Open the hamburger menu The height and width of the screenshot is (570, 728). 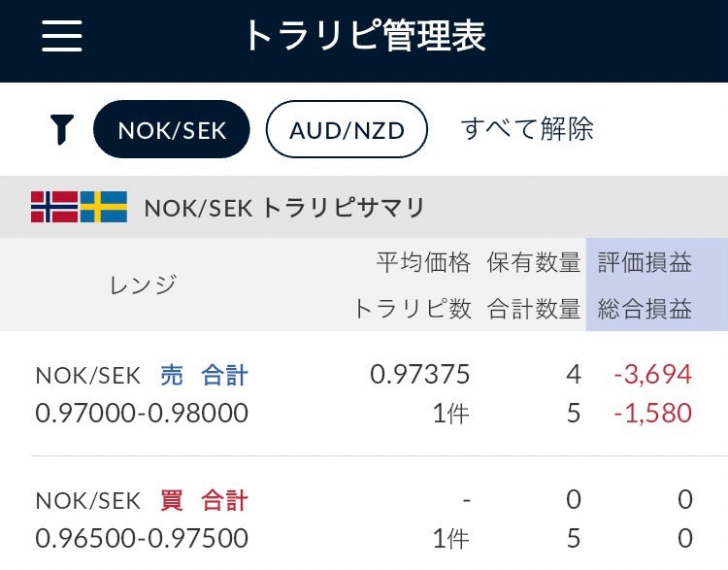62,37
